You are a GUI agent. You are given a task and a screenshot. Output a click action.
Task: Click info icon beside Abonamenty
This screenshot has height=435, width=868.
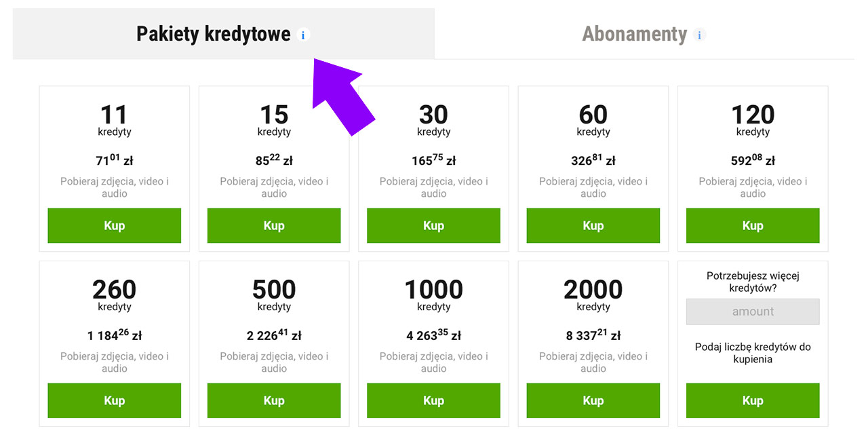click(700, 35)
